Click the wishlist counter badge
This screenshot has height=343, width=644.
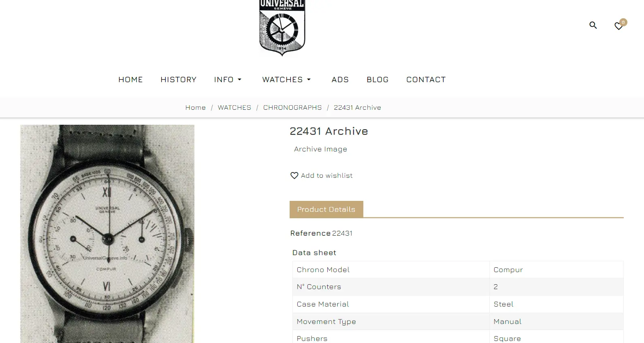pyautogui.click(x=623, y=22)
